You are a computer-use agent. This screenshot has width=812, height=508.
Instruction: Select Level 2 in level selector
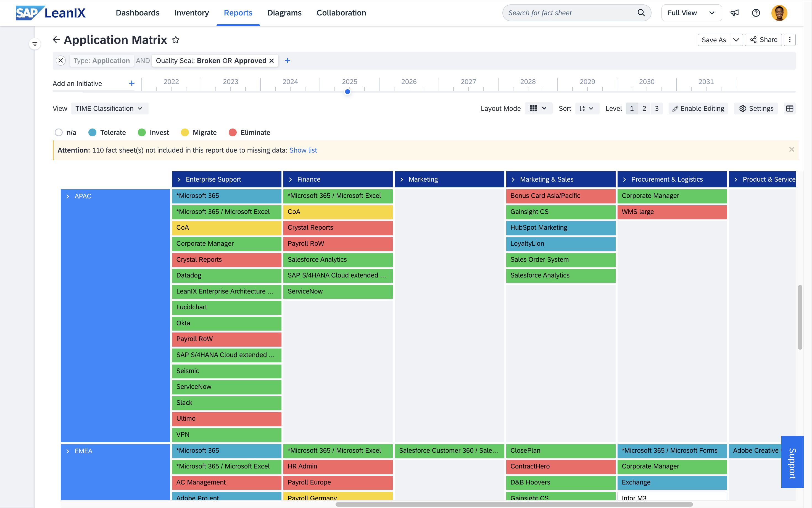point(644,109)
